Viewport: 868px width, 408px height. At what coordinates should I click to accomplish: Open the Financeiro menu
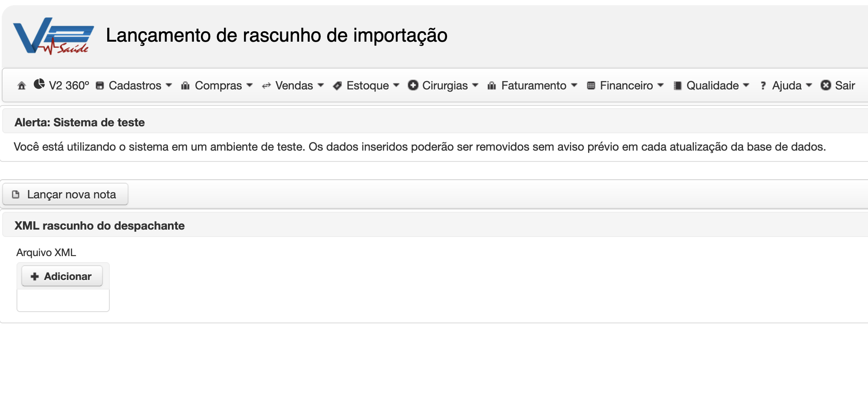click(625, 86)
